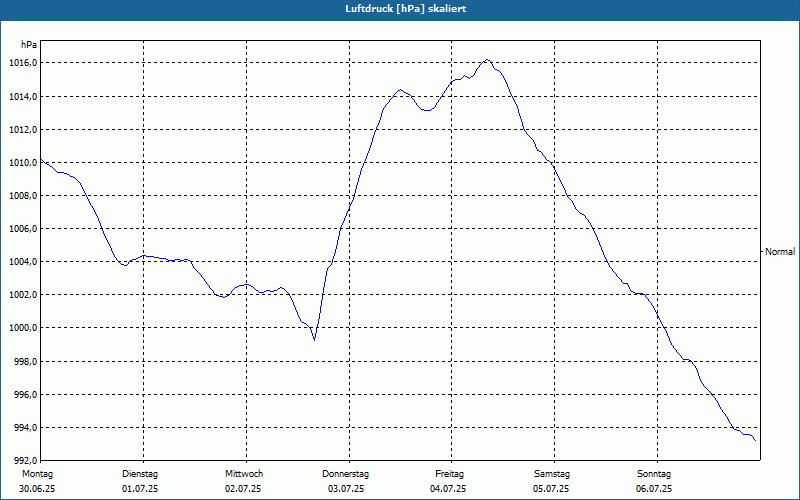This screenshot has width=800, height=500.
Task: Click the 'hPa' unit label
Action: point(29,45)
